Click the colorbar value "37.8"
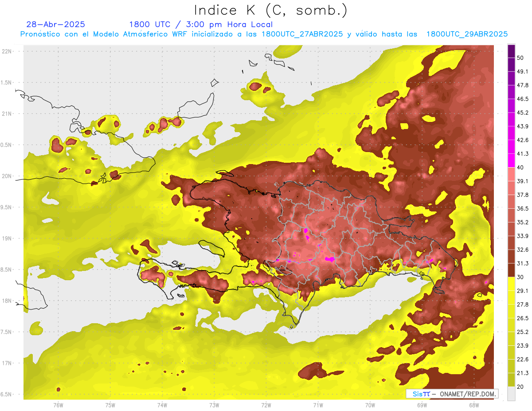 [523, 195]
